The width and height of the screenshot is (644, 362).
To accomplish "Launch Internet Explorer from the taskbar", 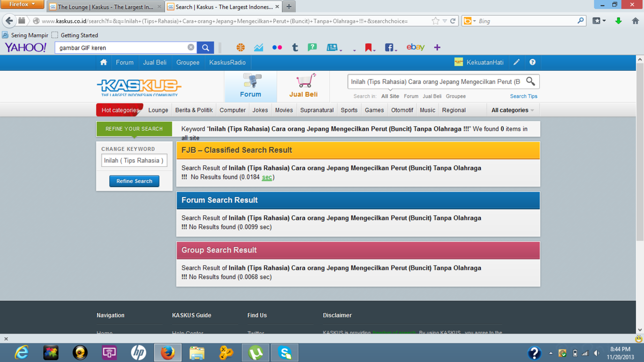I will [22, 352].
